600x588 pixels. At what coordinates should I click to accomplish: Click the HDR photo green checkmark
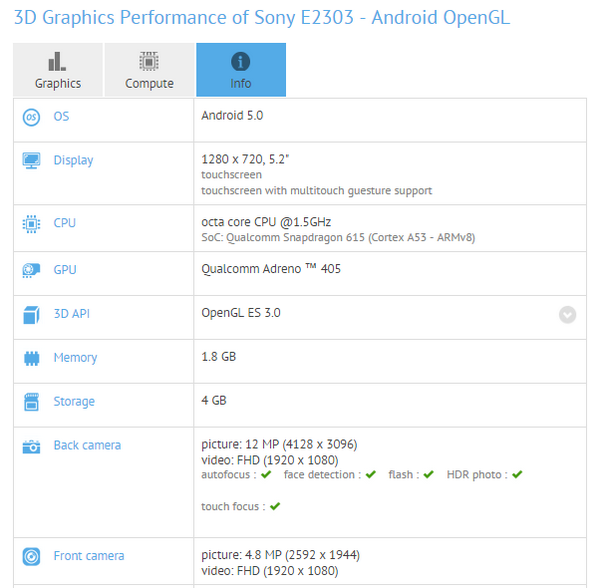517,475
